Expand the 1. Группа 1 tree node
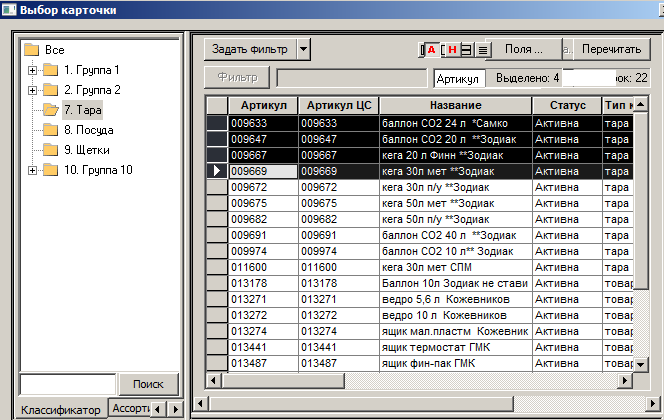The image size is (664, 420). [x=32, y=70]
